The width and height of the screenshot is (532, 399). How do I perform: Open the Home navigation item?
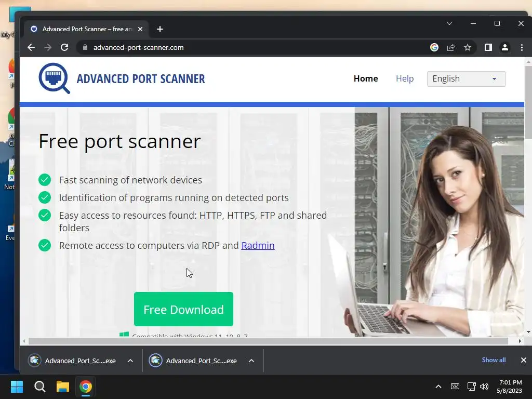[x=366, y=79]
